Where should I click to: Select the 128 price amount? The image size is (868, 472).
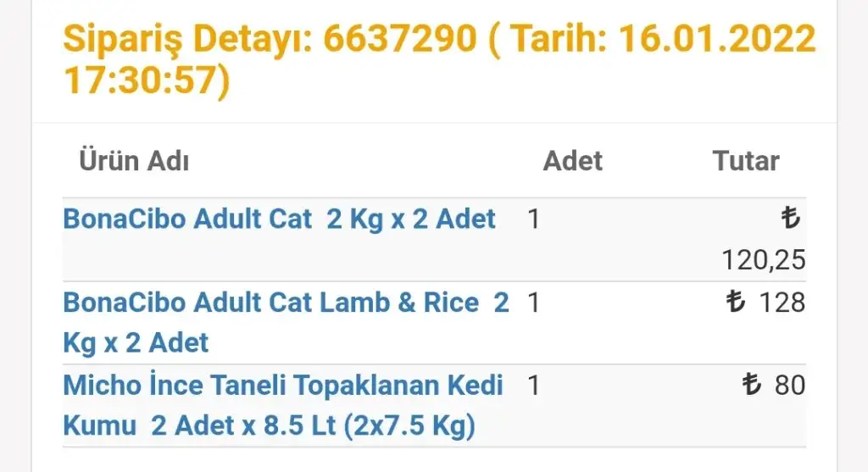click(782, 303)
